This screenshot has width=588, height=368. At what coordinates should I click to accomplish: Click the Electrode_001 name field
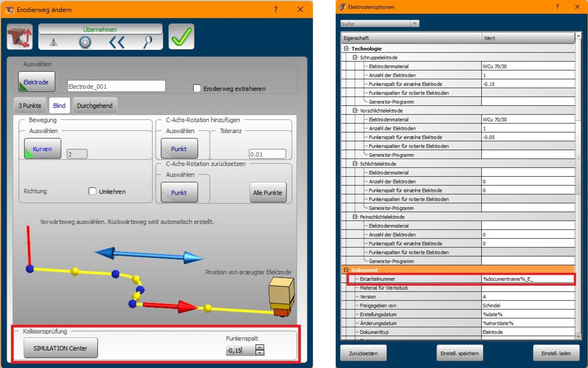pos(116,86)
